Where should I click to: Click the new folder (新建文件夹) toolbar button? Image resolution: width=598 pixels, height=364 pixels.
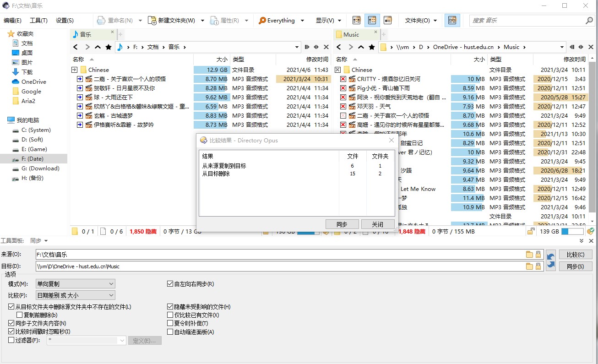(172, 21)
